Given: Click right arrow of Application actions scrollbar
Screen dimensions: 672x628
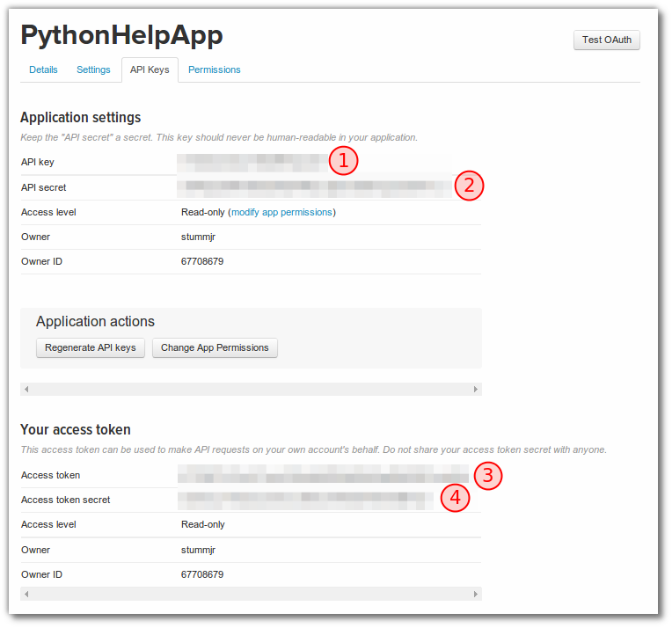Looking at the screenshot, I should (x=476, y=389).
